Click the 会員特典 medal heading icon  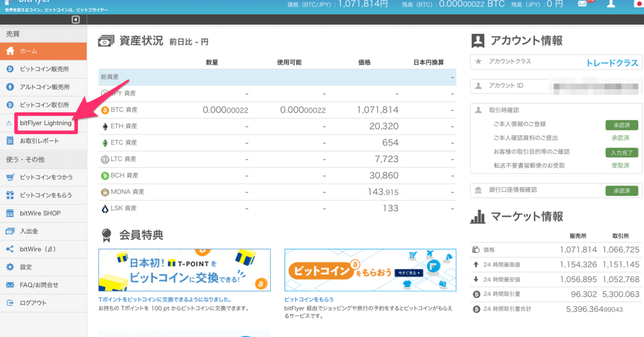(x=106, y=235)
